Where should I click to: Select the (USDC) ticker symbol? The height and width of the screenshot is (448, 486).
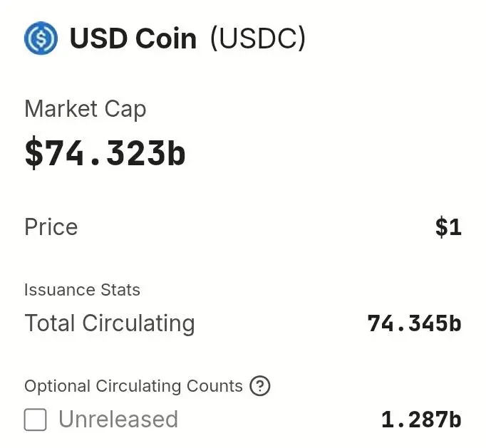coord(257,38)
